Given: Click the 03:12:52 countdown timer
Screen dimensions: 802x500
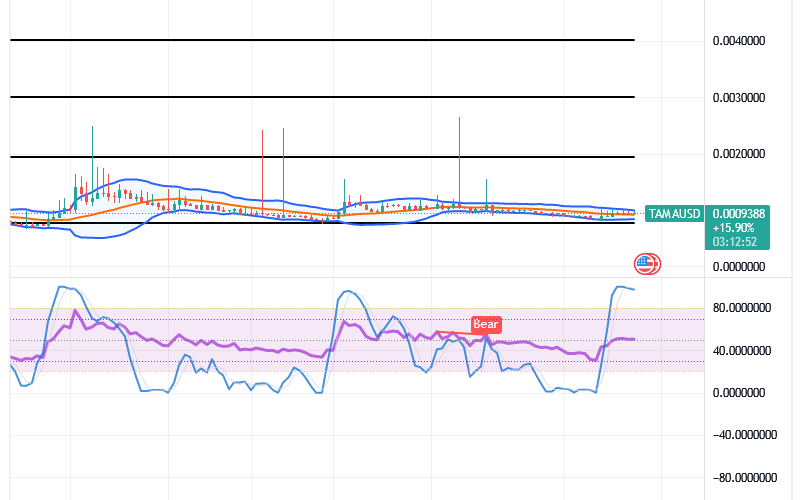Looking at the screenshot, I should (x=734, y=241).
